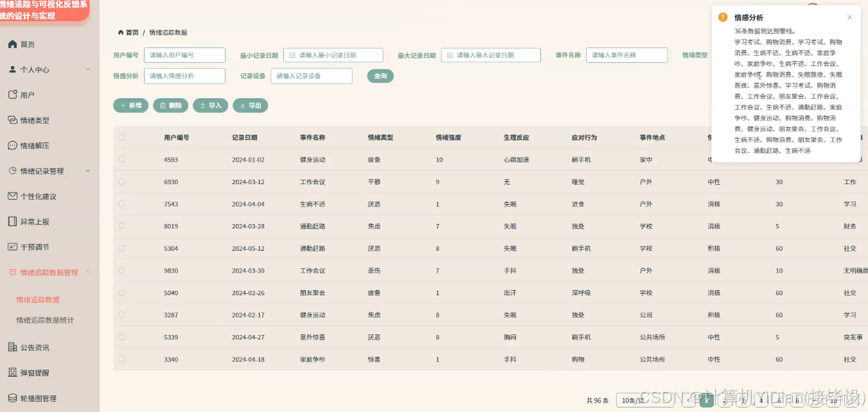Image resolution: width=868 pixels, height=412 pixels.
Task: Select the header select-all radio circle
Action: click(x=122, y=137)
